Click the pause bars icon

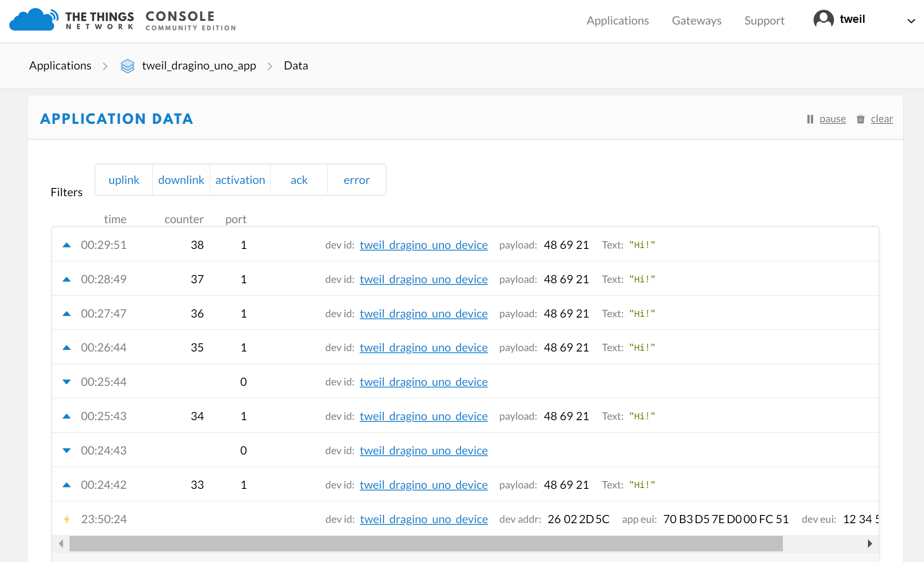tap(810, 119)
